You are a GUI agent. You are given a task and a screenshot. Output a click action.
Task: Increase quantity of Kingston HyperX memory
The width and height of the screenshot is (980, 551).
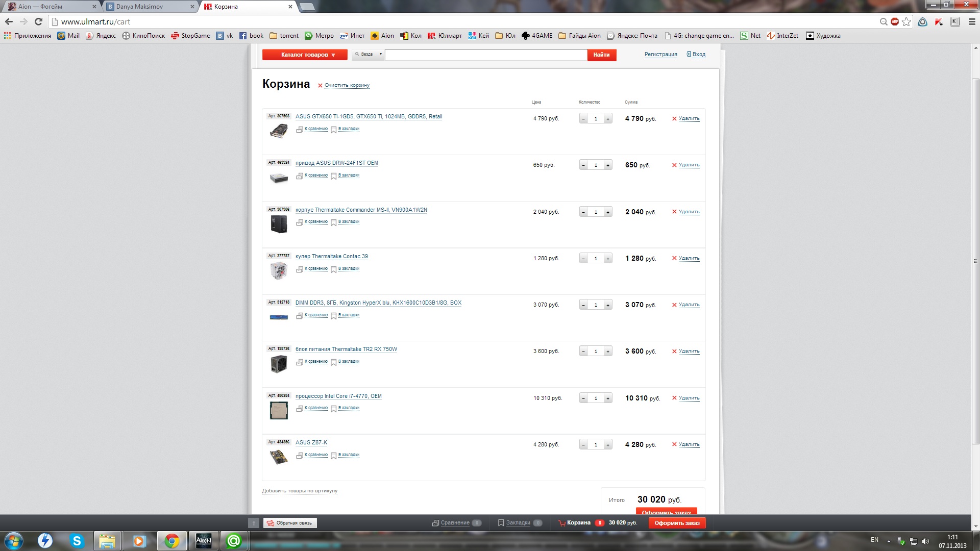(x=607, y=305)
